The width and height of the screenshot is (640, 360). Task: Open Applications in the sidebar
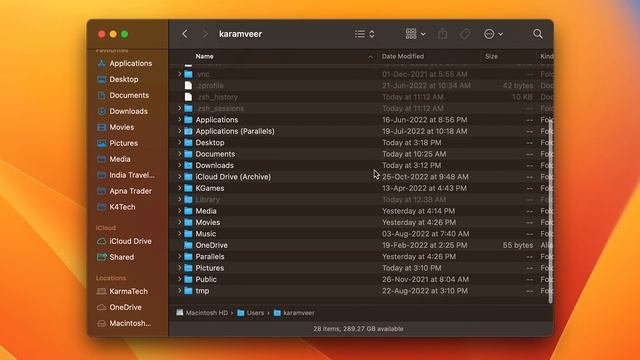pos(125,63)
